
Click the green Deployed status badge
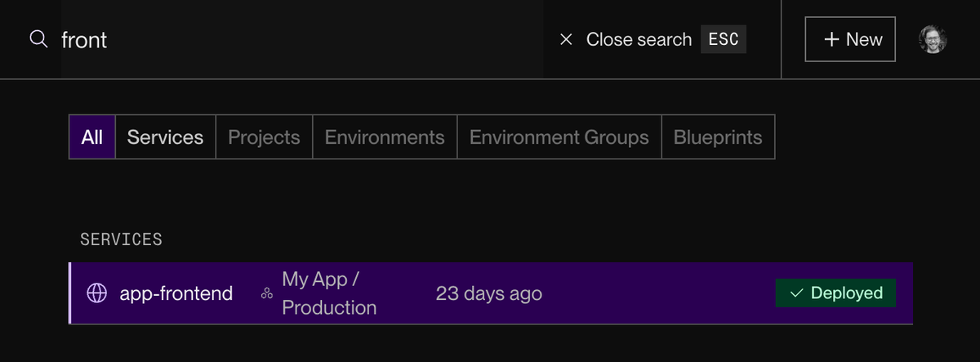835,293
